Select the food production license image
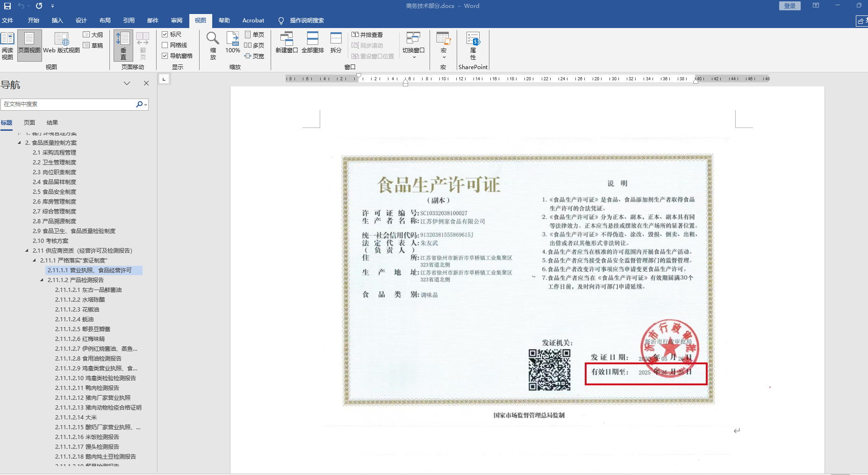This screenshot has width=868, height=475. [x=528, y=280]
